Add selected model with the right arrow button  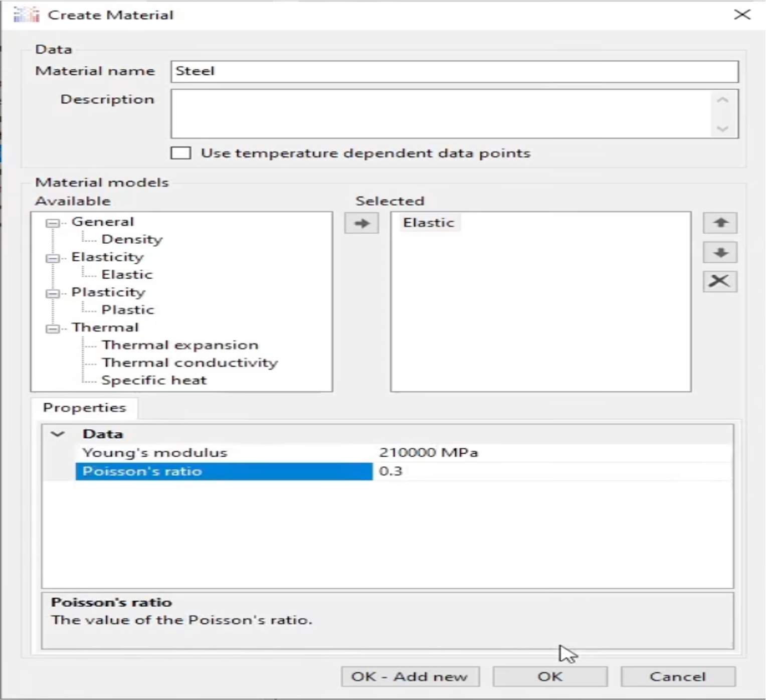coord(361,223)
